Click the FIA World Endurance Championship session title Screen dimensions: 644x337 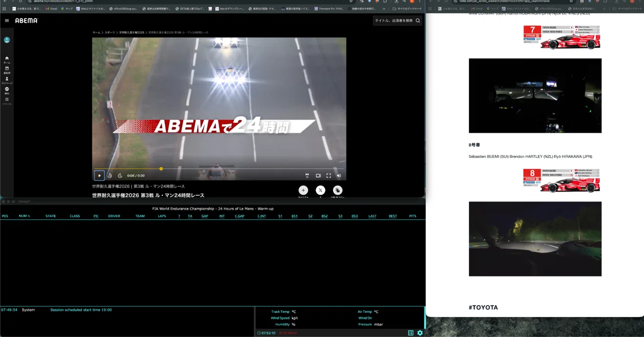213,208
